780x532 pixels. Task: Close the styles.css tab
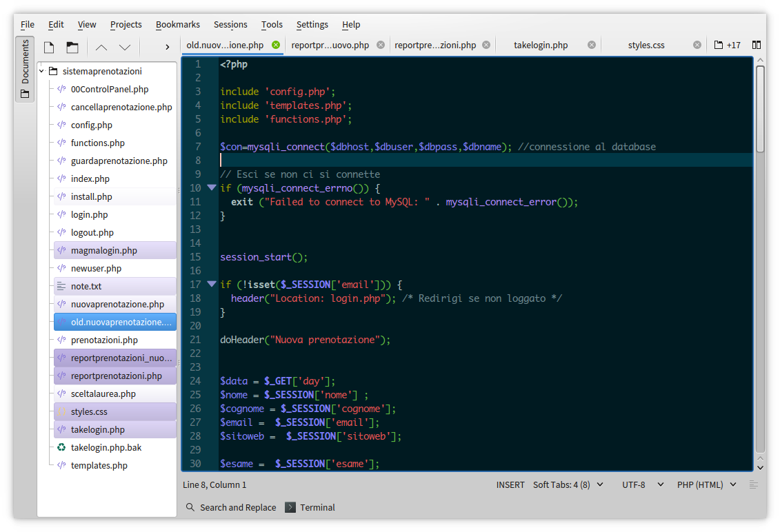[697, 45]
